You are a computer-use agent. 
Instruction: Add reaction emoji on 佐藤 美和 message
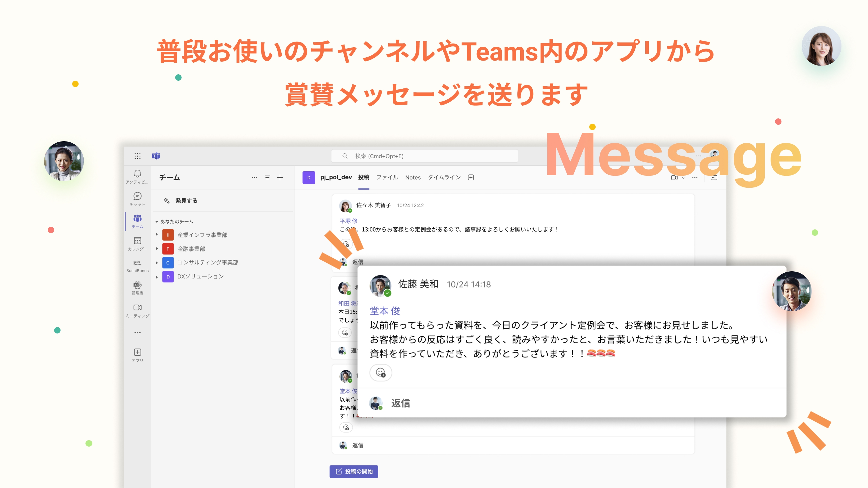381,373
